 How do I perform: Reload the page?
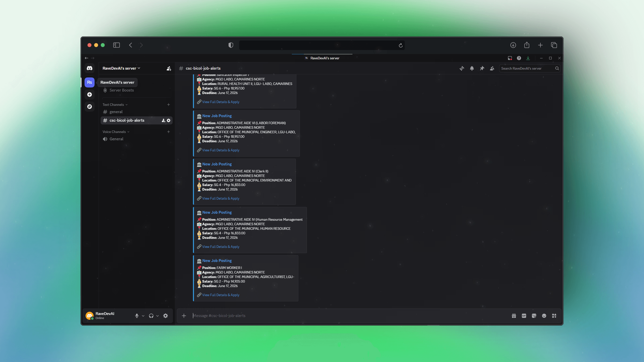(401, 46)
